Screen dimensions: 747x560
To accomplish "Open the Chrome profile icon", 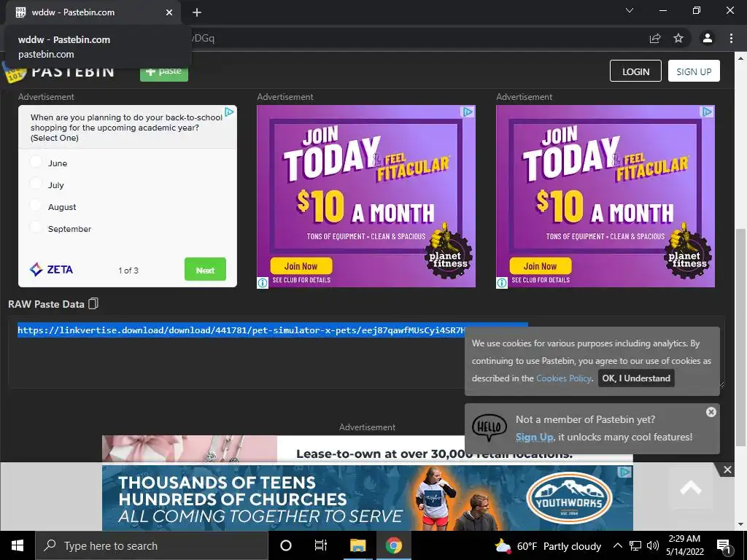I will [708, 38].
